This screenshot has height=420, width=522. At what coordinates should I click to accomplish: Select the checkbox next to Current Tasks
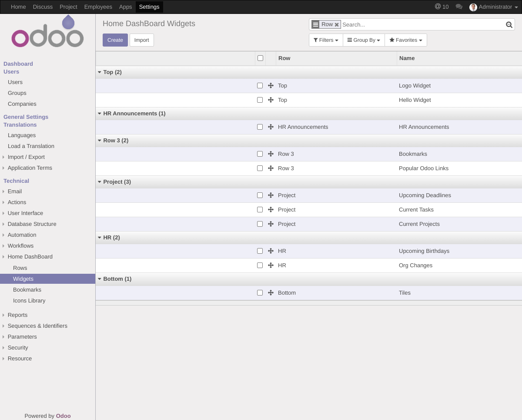[260, 209]
